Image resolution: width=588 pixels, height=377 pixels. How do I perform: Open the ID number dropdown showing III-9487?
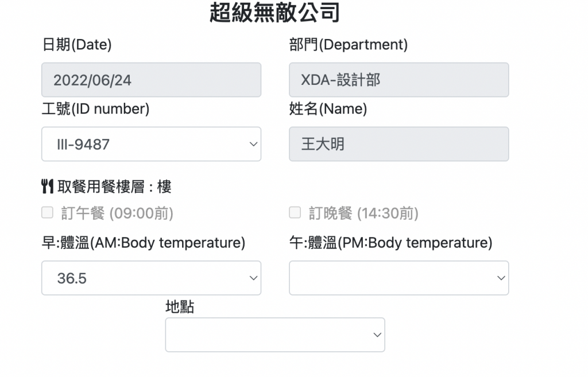(151, 144)
